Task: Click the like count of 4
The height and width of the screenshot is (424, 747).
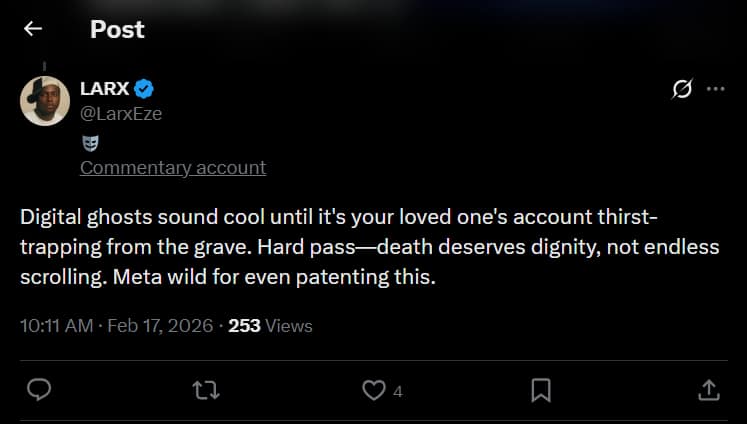Action: click(x=398, y=391)
